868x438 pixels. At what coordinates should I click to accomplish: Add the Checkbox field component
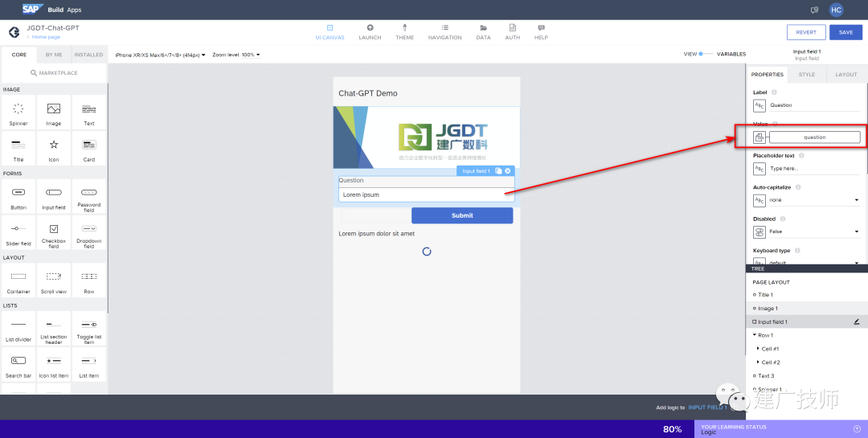tap(54, 232)
